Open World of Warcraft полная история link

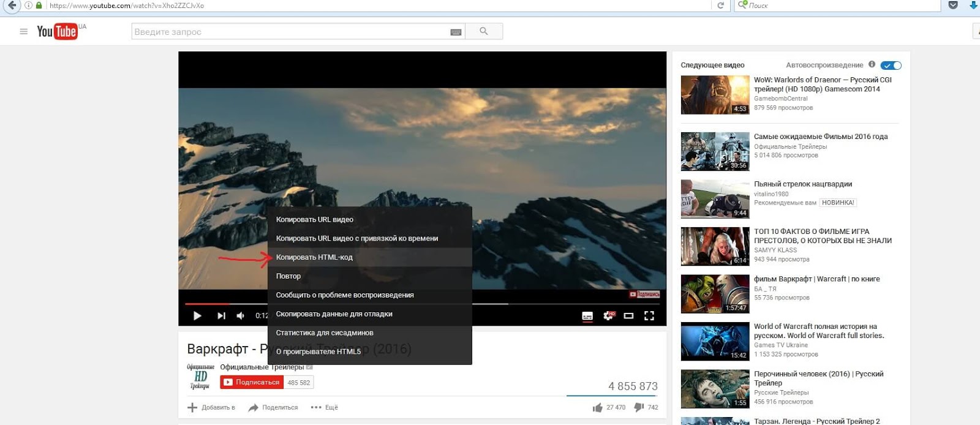[x=819, y=331]
